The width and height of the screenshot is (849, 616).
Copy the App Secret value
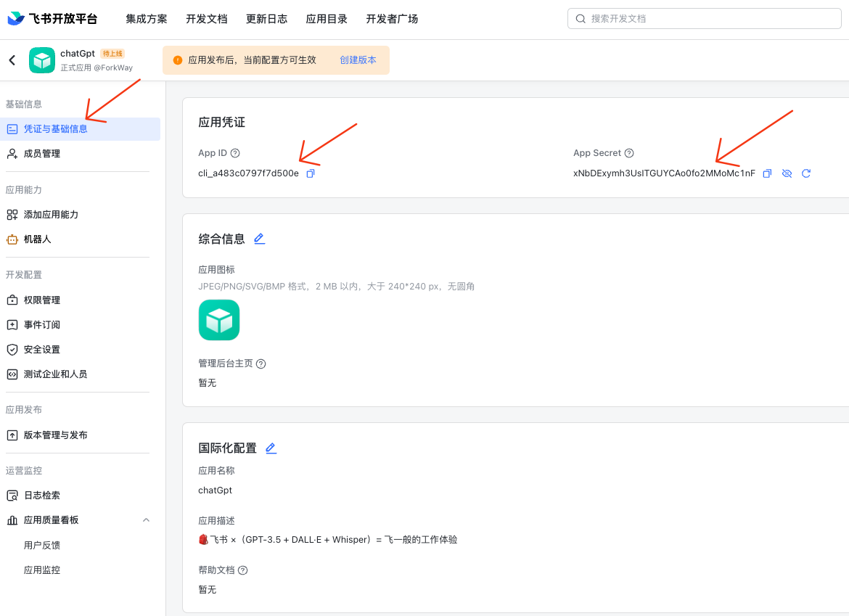click(x=767, y=173)
